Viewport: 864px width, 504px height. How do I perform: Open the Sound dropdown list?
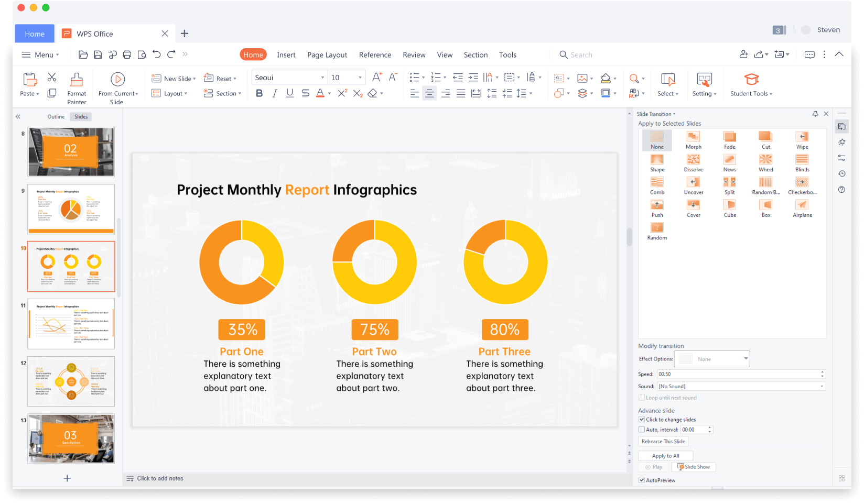[821, 387]
